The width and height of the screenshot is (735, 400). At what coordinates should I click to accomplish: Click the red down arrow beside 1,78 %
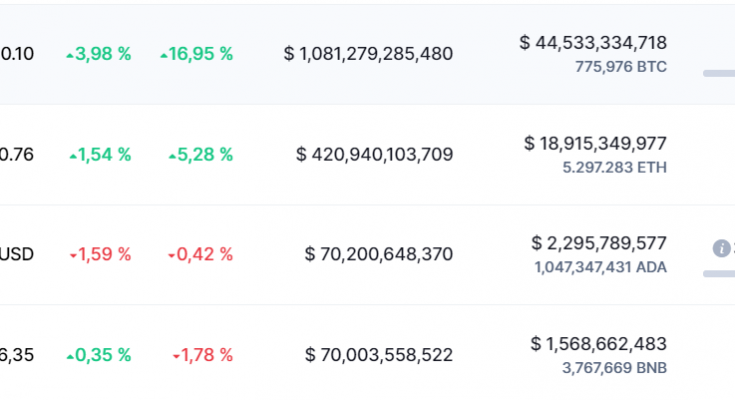(x=176, y=357)
